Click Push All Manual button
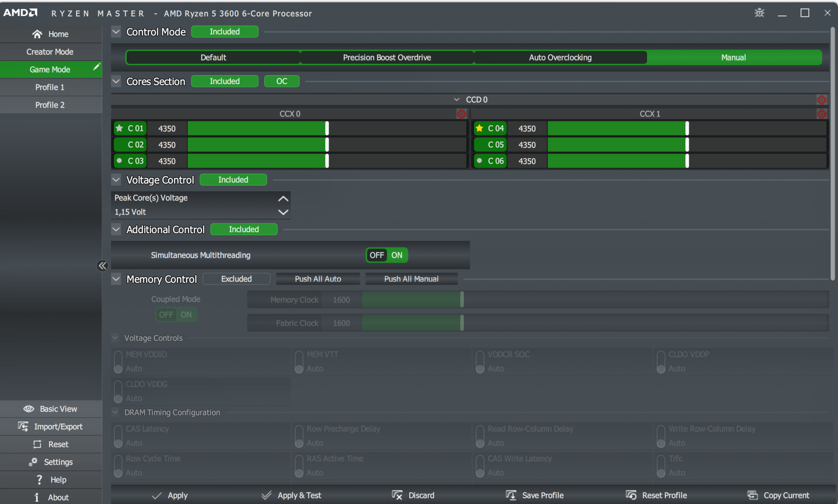Viewport: 838px width, 504px height. click(x=411, y=279)
